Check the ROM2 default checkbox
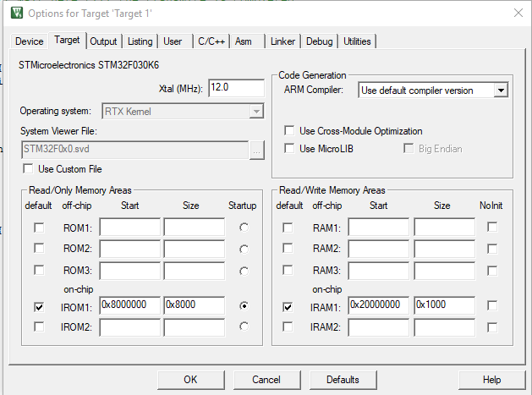This screenshot has height=395, width=532. (x=39, y=248)
